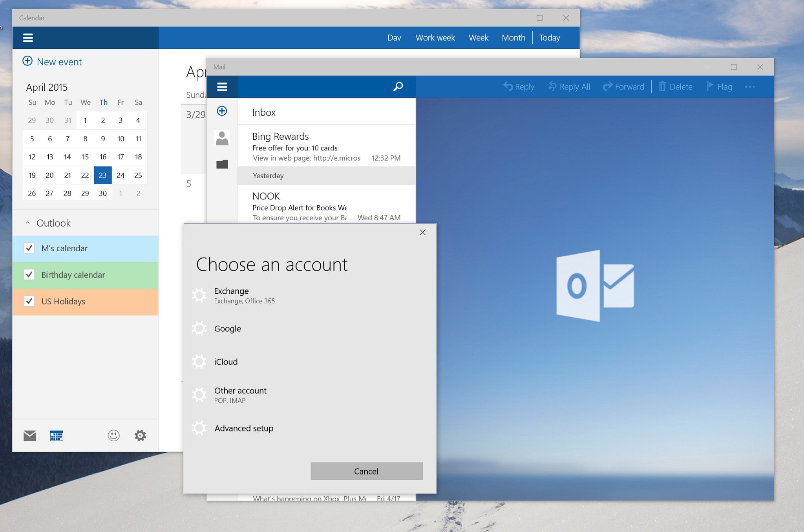Viewport: 804px width, 532px height.
Task: Choose the Google account option
Action: [x=227, y=329]
